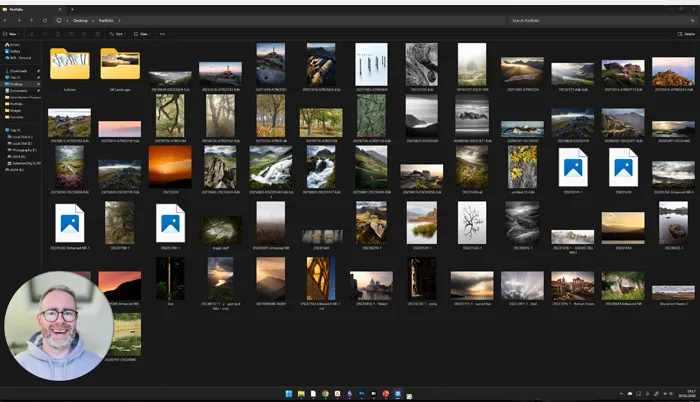
Task: Open the View layout dropdown
Action: click(x=144, y=33)
